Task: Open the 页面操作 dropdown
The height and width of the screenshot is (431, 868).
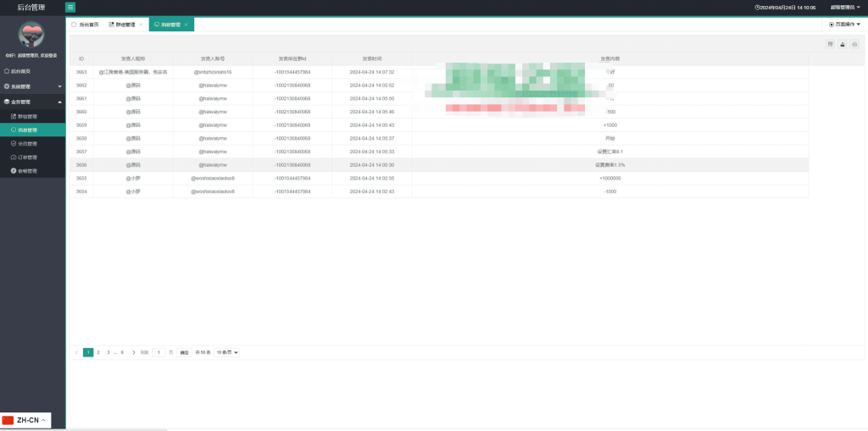Action: coord(844,25)
